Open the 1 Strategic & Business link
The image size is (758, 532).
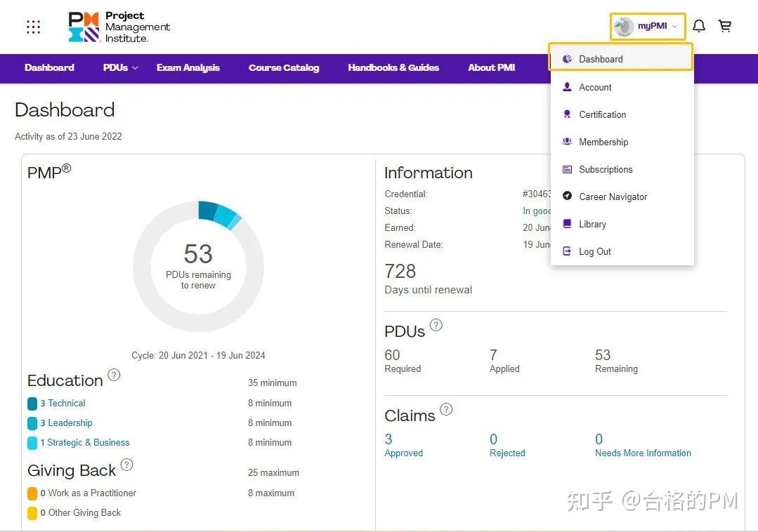(85, 443)
